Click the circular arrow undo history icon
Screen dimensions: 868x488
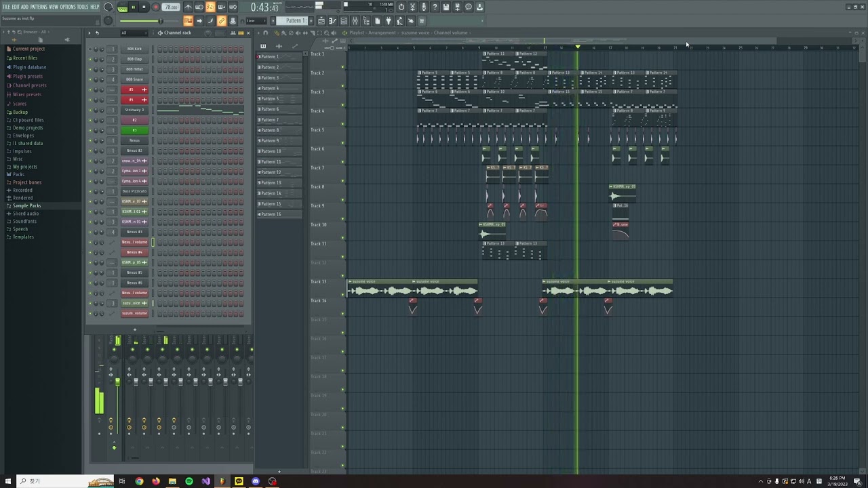click(401, 7)
